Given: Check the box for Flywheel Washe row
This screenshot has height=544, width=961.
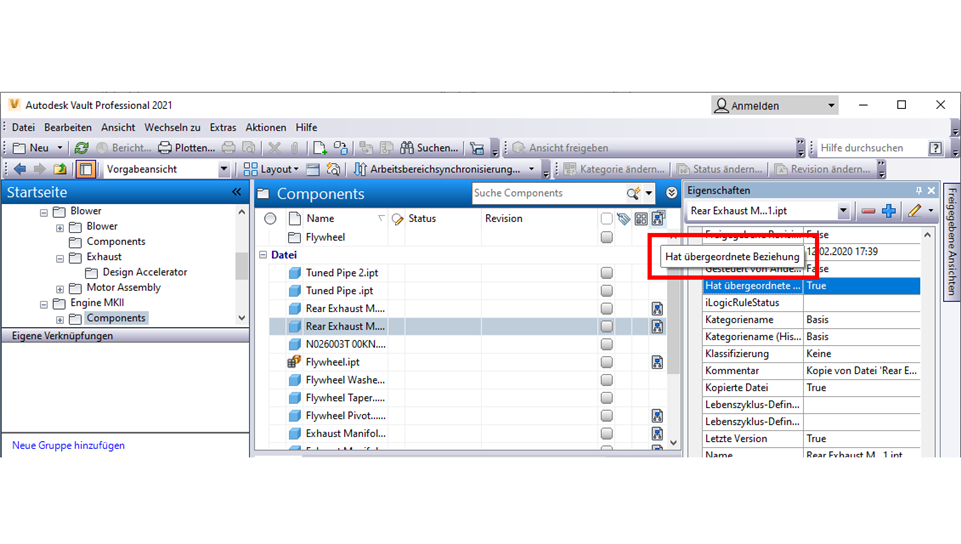Looking at the screenshot, I should pyautogui.click(x=606, y=380).
